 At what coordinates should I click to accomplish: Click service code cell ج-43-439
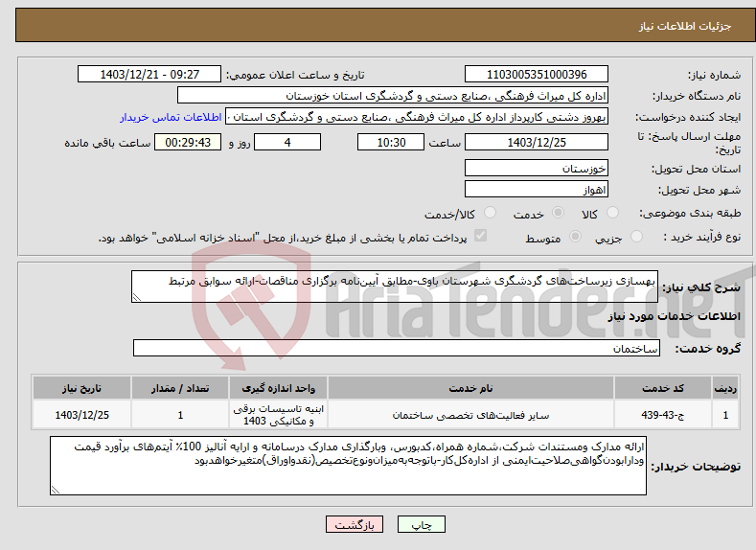[x=663, y=415]
